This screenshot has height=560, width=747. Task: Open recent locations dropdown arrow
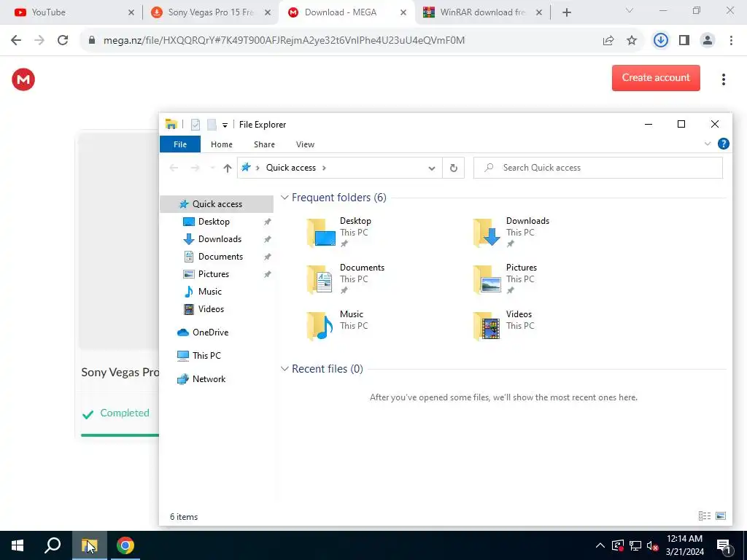pos(212,168)
